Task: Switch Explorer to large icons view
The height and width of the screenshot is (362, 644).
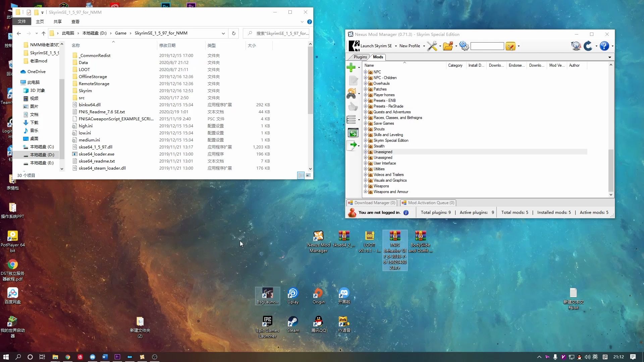Action: 308,175
